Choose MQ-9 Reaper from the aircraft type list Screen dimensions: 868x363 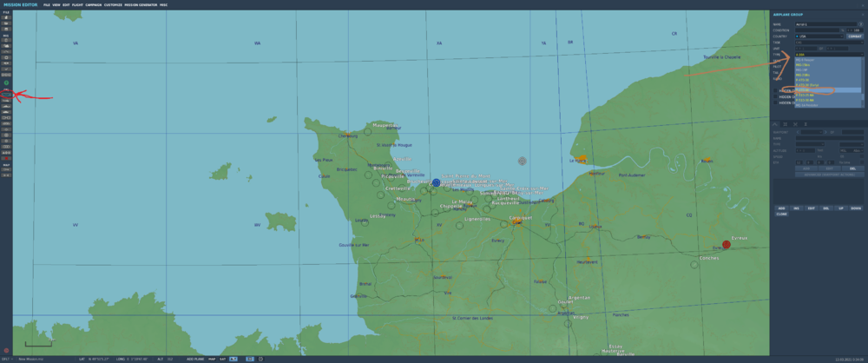click(x=827, y=60)
